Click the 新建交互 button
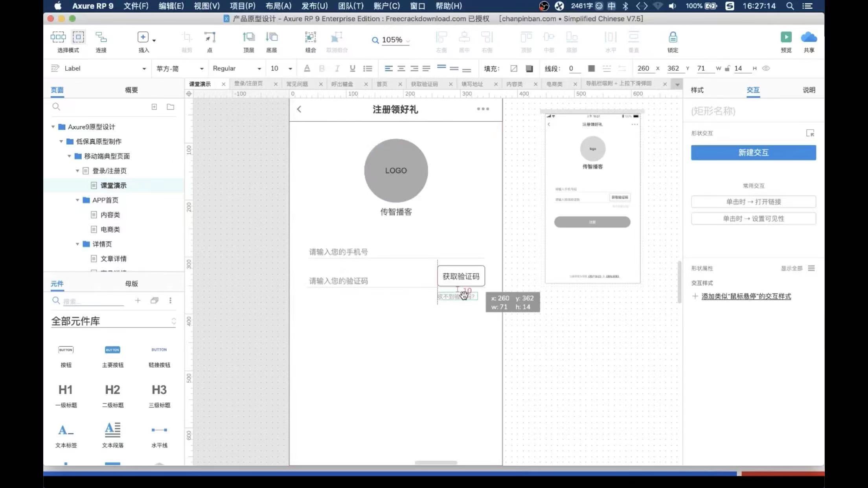Viewport: 868px width, 488px height. (753, 152)
